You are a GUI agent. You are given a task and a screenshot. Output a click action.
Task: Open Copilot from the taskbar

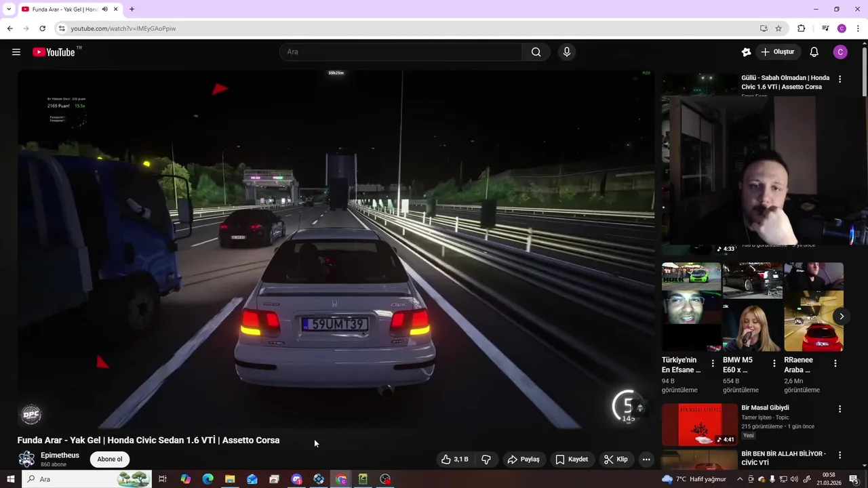pyautogui.click(x=185, y=479)
